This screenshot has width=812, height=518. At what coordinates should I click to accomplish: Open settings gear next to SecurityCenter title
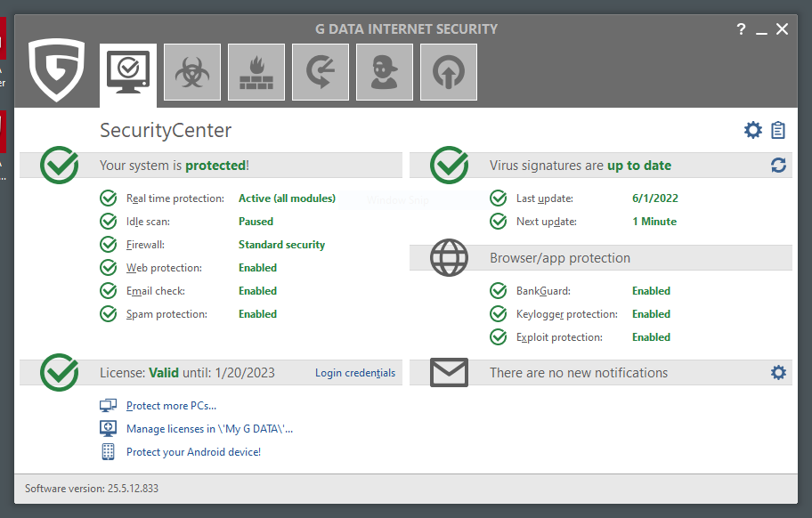click(x=753, y=131)
